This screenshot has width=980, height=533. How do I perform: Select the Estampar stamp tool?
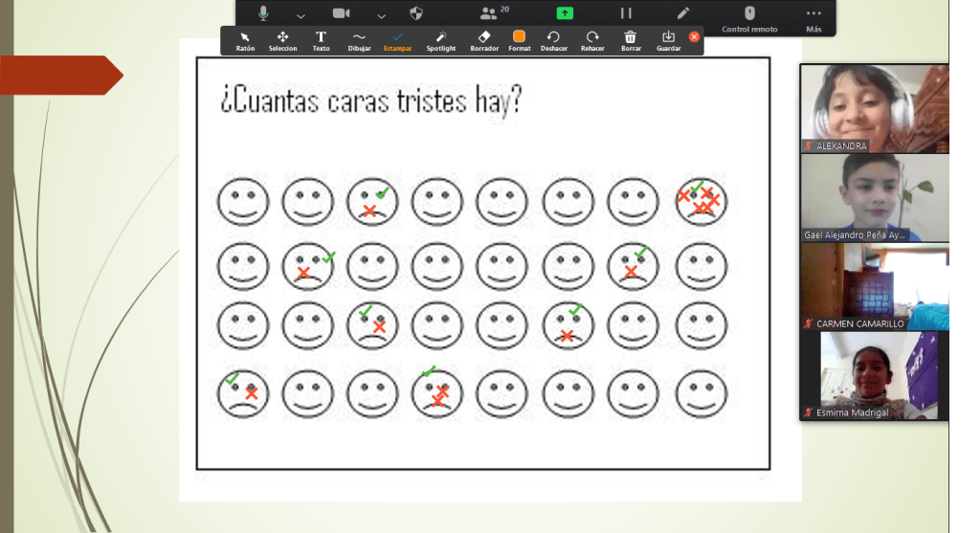point(397,40)
